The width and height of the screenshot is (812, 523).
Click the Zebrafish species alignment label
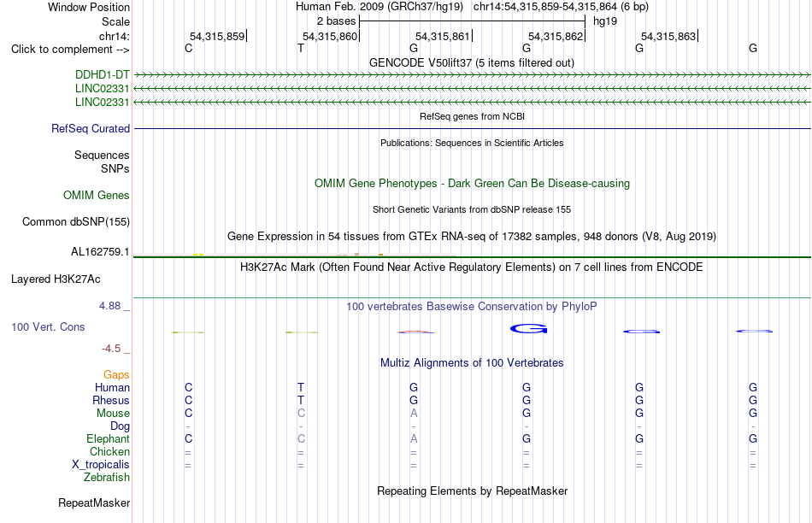107,477
